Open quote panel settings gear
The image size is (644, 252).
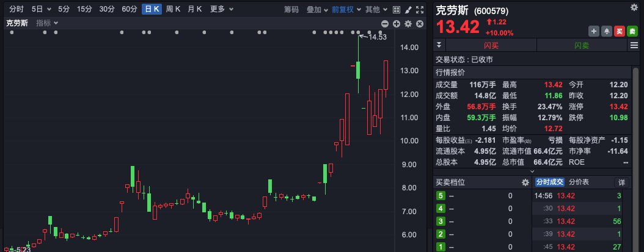pos(634,7)
